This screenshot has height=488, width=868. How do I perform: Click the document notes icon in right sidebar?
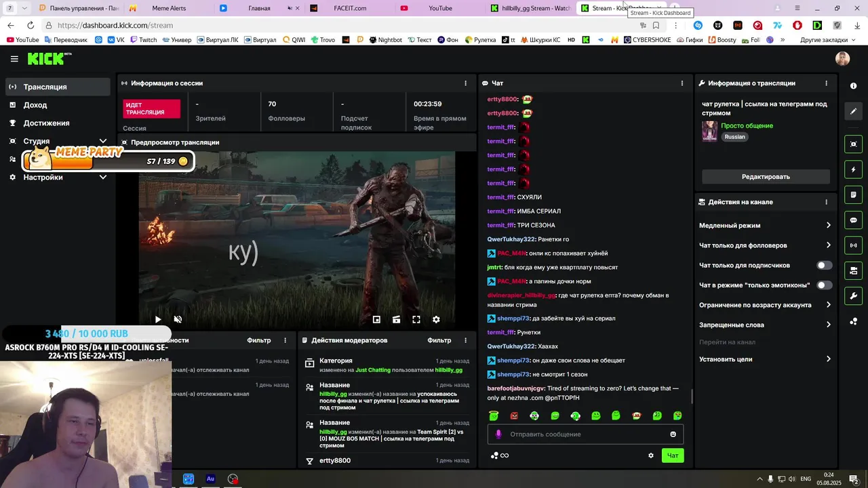854,195
